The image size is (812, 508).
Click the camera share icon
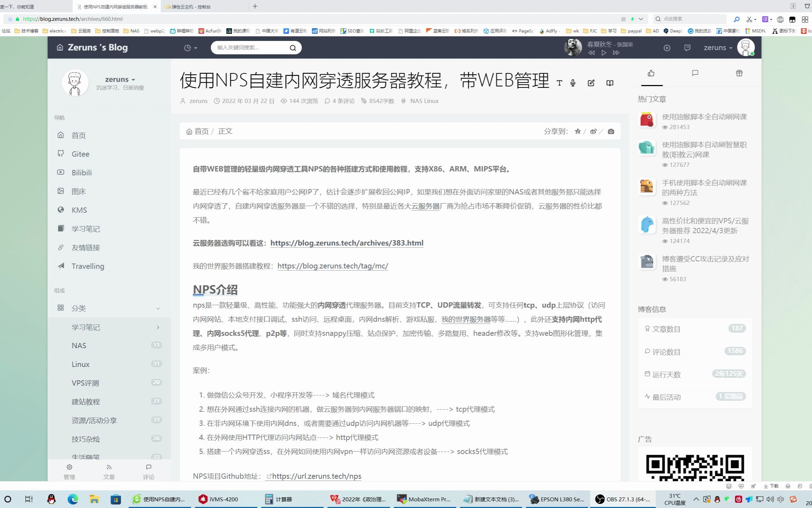pyautogui.click(x=611, y=131)
